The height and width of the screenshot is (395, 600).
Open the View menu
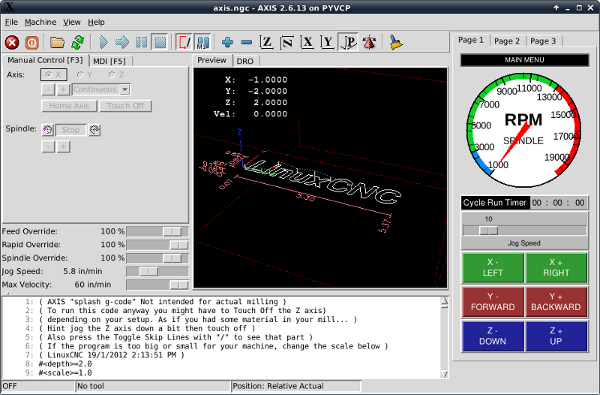tap(72, 22)
